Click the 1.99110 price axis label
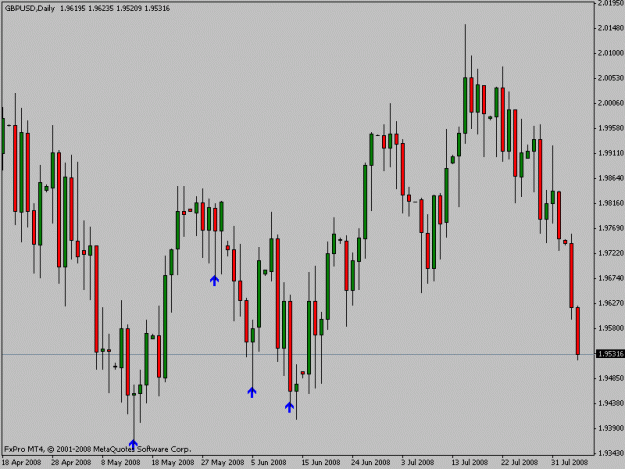Viewport: 625px width, 469px height. 611,153
